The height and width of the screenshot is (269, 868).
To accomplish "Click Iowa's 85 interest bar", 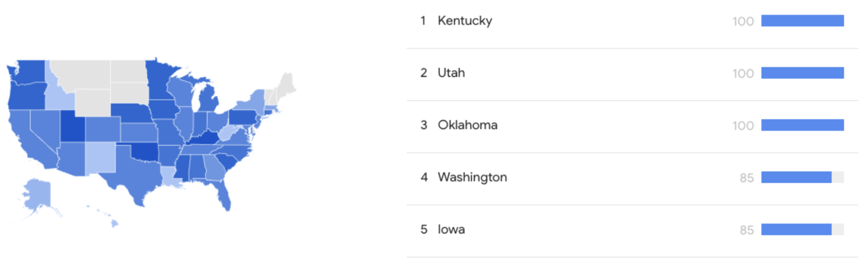I will 796,230.
